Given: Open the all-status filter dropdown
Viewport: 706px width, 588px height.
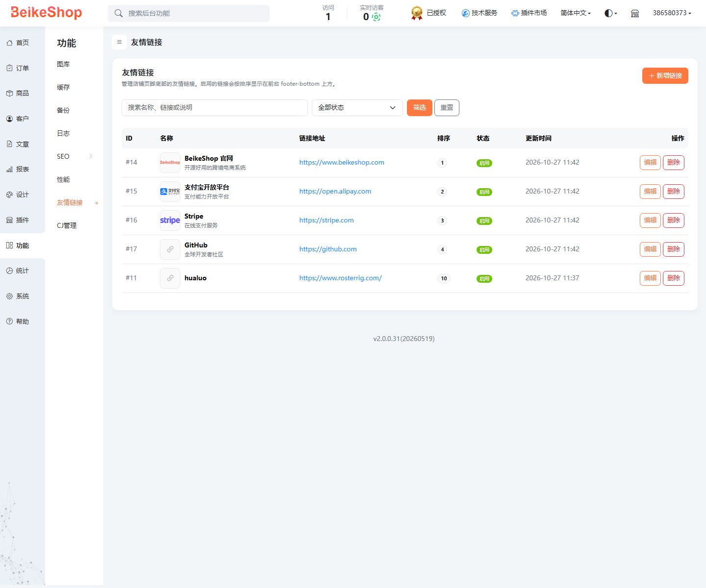Looking at the screenshot, I should (357, 108).
